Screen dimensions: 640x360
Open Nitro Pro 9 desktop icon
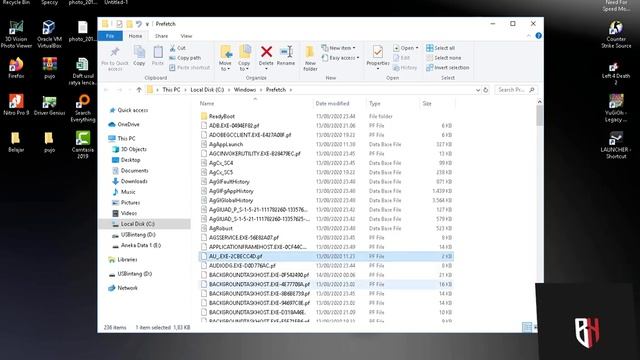point(16,104)
